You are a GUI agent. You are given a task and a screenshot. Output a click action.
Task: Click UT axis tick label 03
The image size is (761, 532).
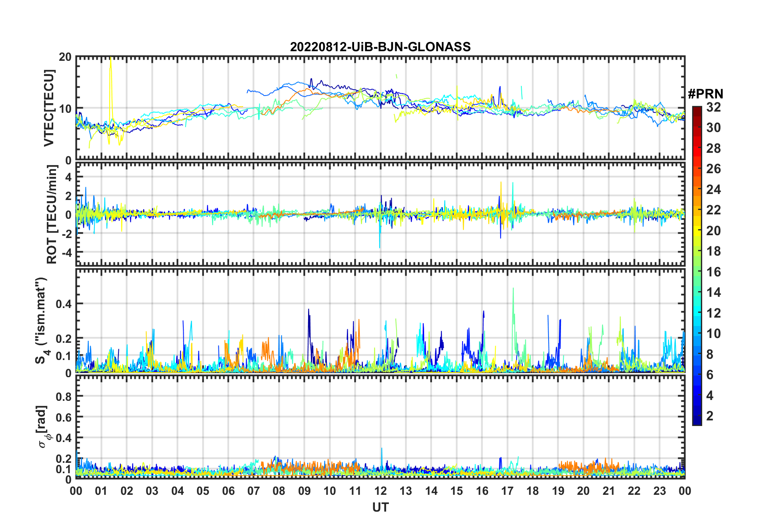pos(152,491)
